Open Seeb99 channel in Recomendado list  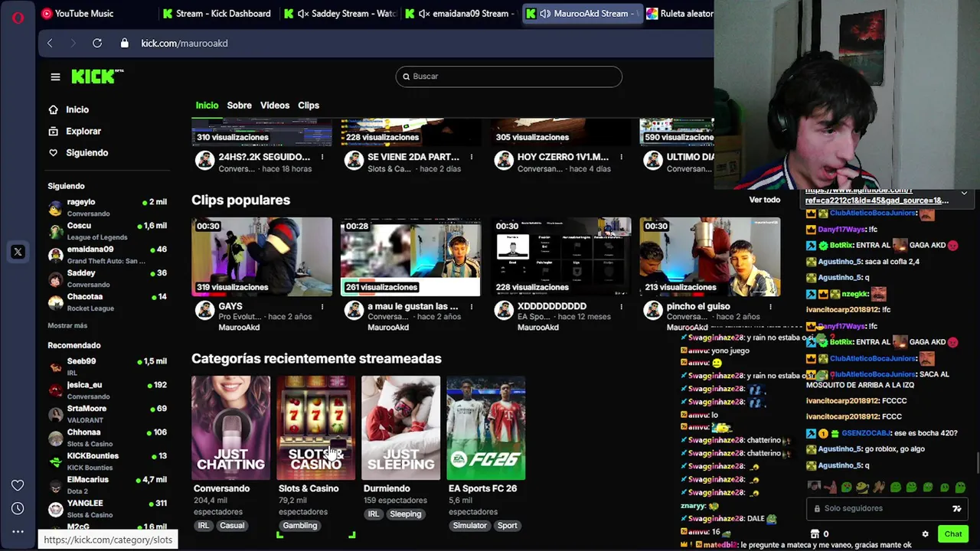click(x=107, y=367)
